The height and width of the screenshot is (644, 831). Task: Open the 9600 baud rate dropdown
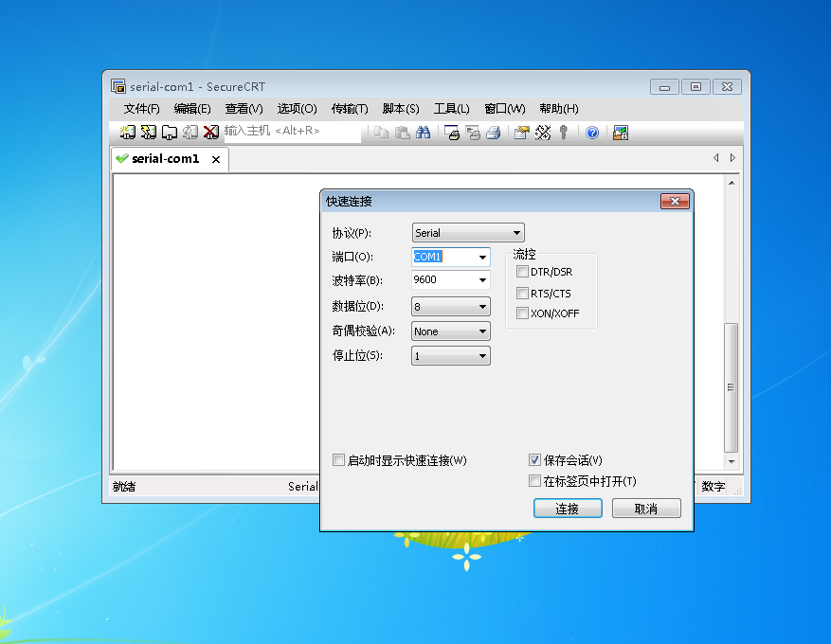click(482, 279)
